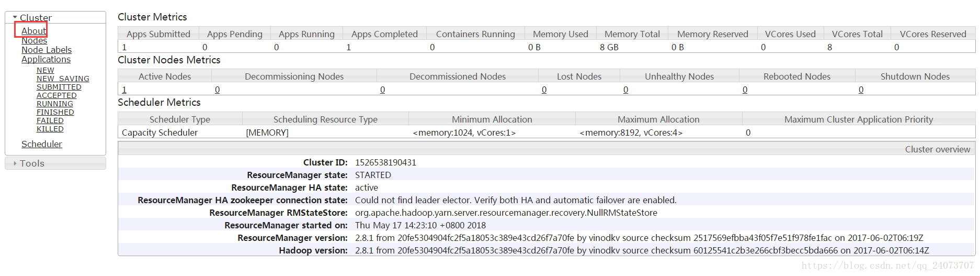The image size is (980, 276).
Task: Click the NullRMStateStore class name
Action: (506, 213)
